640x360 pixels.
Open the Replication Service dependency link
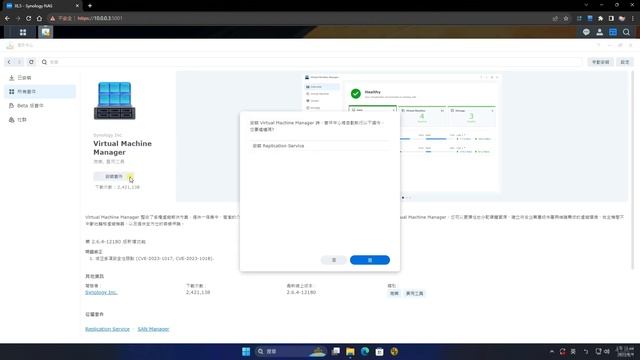pyautogui.click(x=107, y=329)
